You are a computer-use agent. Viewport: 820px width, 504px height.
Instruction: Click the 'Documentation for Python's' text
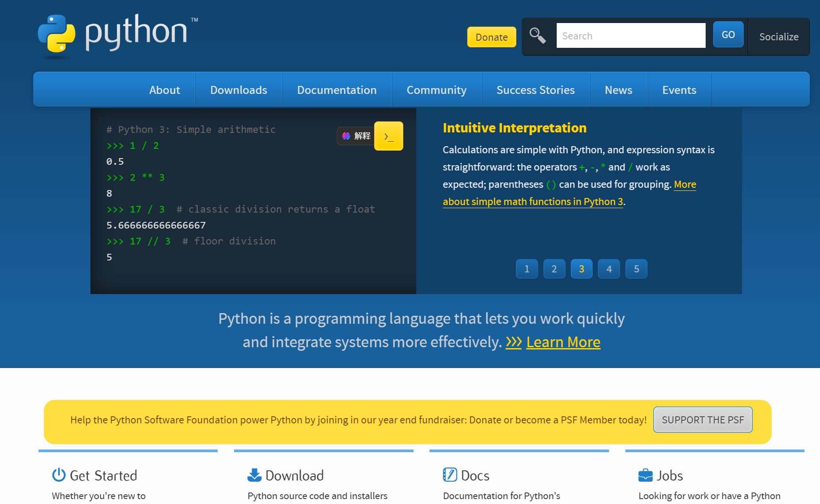pyautogui.click(x=502, y=496)
